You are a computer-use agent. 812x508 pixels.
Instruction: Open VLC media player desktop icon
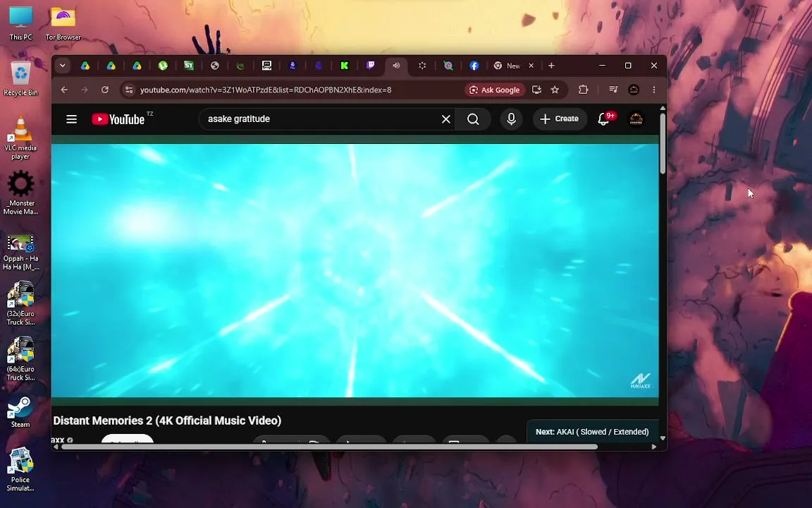click(x=20, y=138)
